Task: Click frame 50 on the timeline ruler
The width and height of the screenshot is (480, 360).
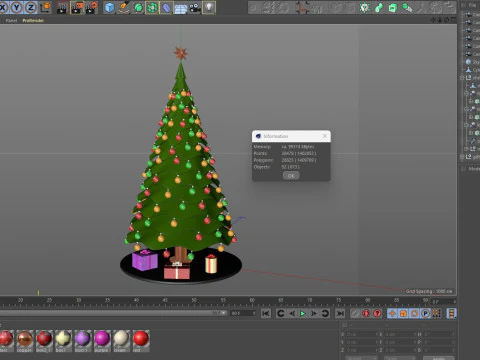Action: (x=194, y=300)
